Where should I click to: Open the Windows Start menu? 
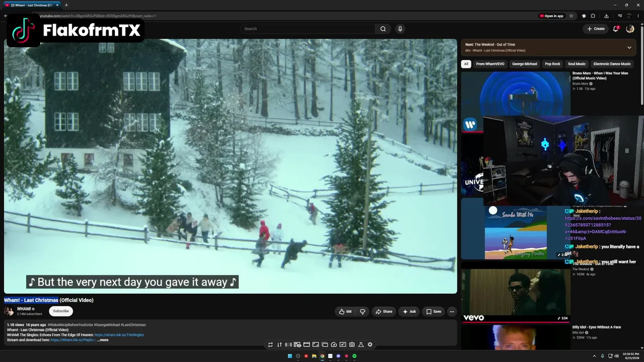[290, 356]
